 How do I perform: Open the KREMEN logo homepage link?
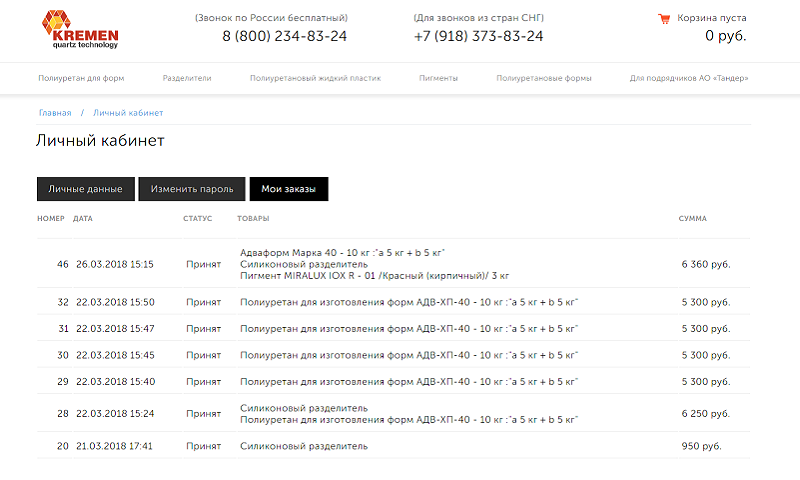tap(80, 30)
